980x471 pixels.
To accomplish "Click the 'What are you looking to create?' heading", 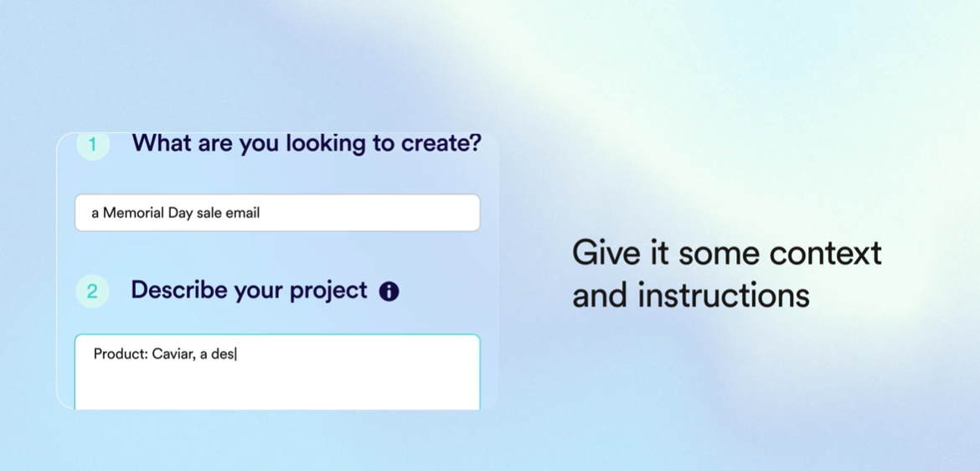I will click(307, 143).
